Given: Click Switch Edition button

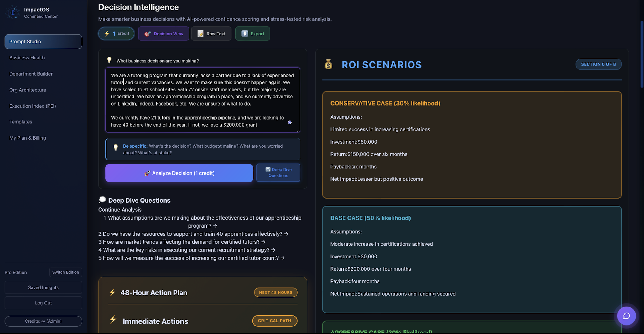Looking at the screenshot, I should pos(66,272).
